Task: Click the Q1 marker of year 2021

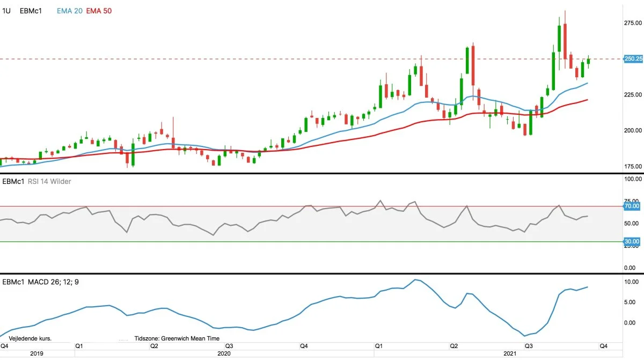Action: (378, 346)
